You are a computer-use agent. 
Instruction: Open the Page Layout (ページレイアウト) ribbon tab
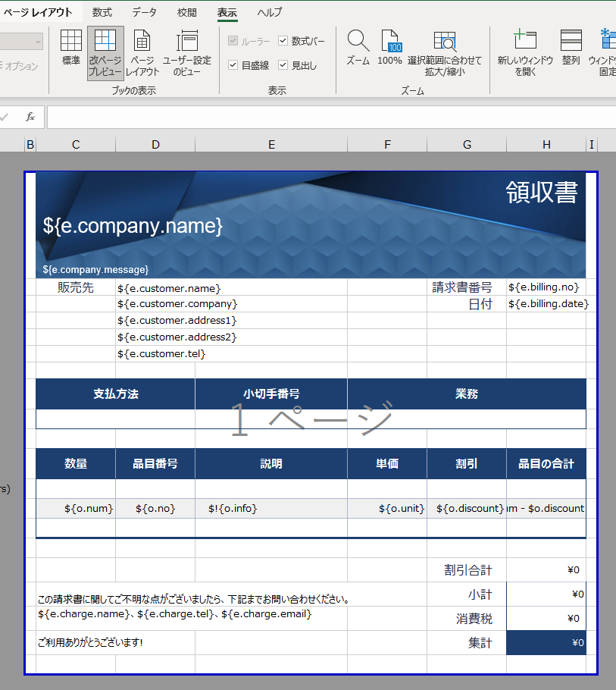pos(37,12)
